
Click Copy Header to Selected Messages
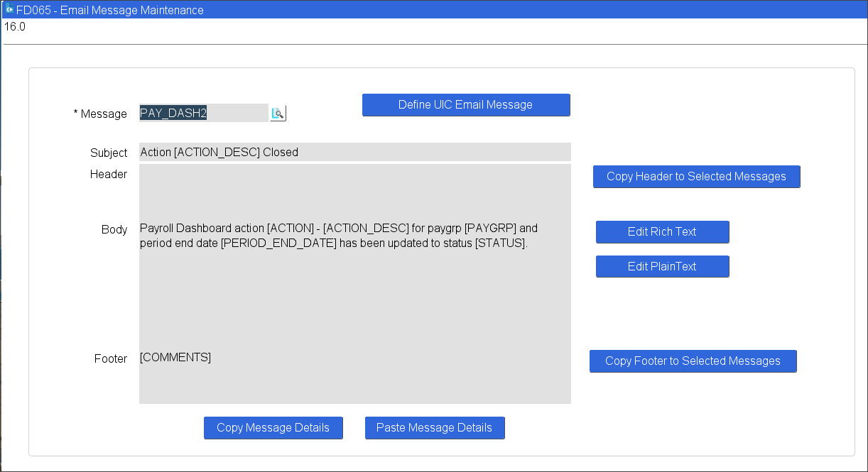[x=696, y=177]
